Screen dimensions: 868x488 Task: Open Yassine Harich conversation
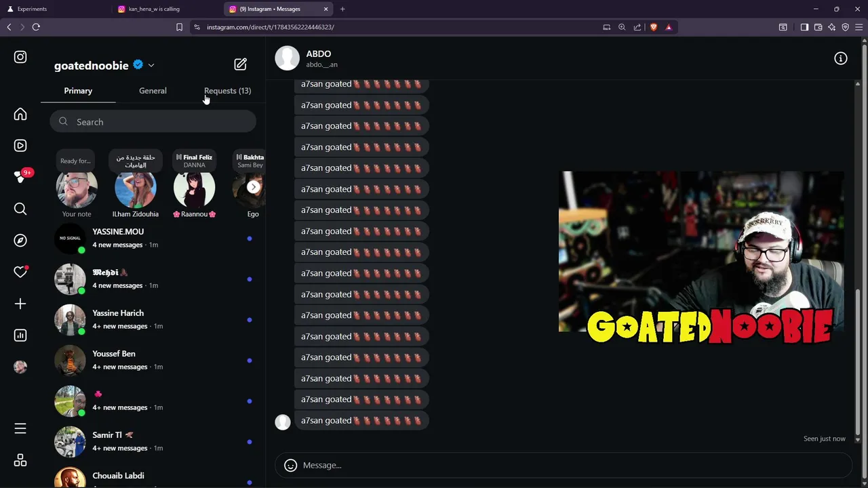[153, 320]
